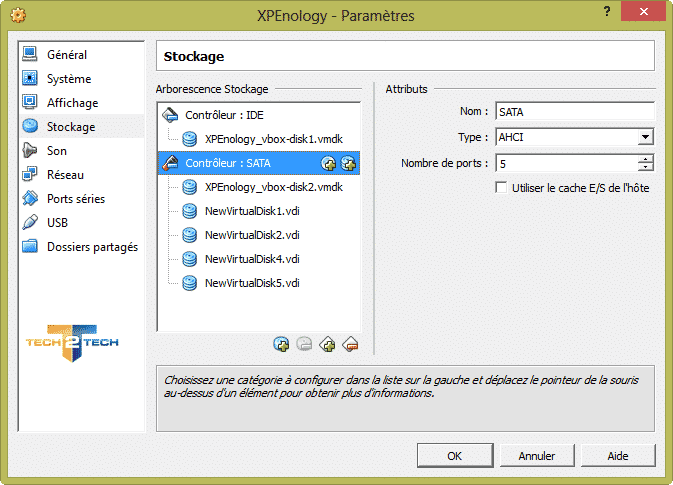Click disk icon beside NewVirtualDisk4.vdi
This screenshot has height=485, width=673.
pyautogui.click(x=190, y=259)
